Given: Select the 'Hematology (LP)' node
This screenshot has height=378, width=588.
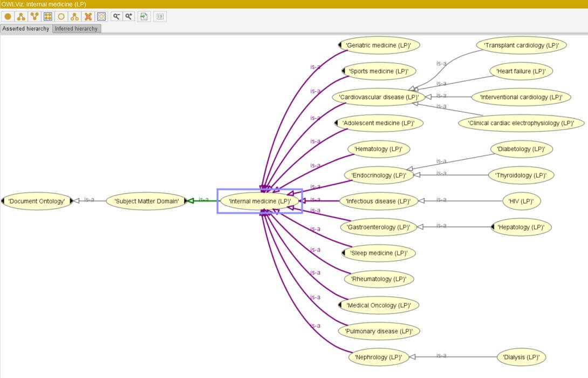Looking at the screenshot, I should [x=378, y=148].
